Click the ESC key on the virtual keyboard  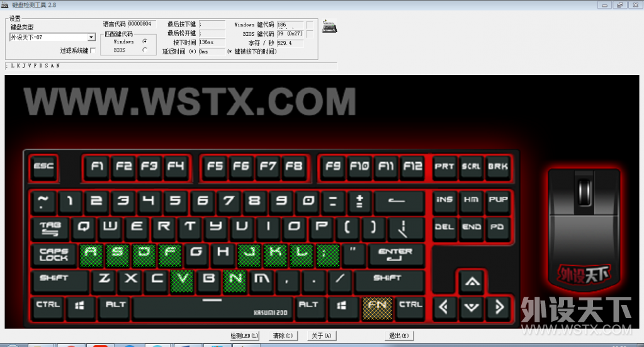click(x=43, y=167)
